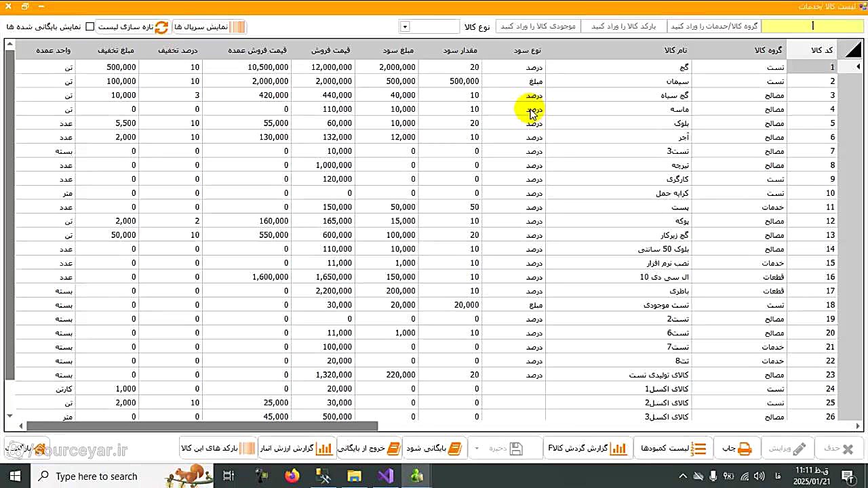Click the yellow product code search field

[812, 26]
